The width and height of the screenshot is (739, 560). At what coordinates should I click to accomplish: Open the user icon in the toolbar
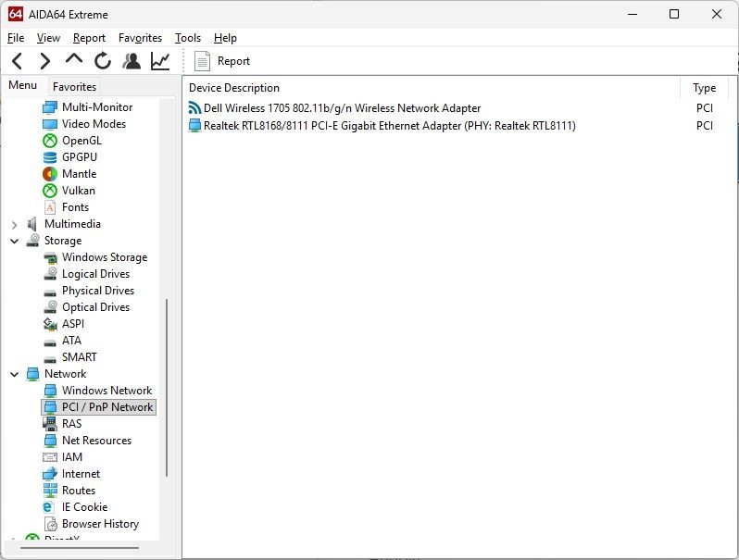coord(132,61)
